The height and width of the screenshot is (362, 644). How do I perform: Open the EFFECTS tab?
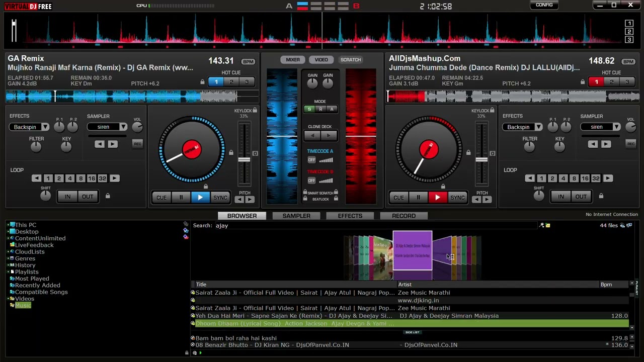350,216
